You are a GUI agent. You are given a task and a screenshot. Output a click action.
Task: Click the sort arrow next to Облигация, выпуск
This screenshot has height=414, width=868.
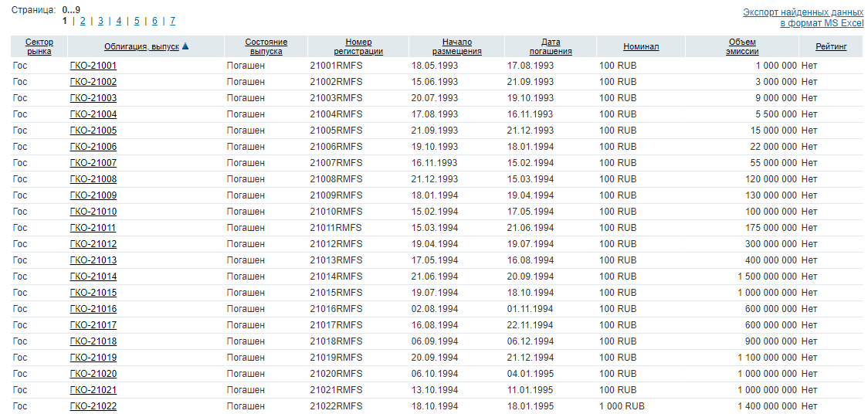click(185, 46)
